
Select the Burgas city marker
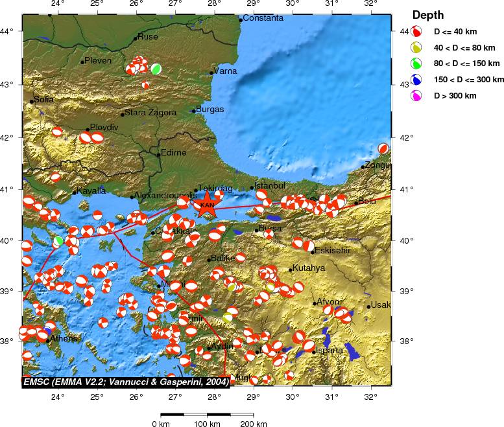tap(193, 111)
